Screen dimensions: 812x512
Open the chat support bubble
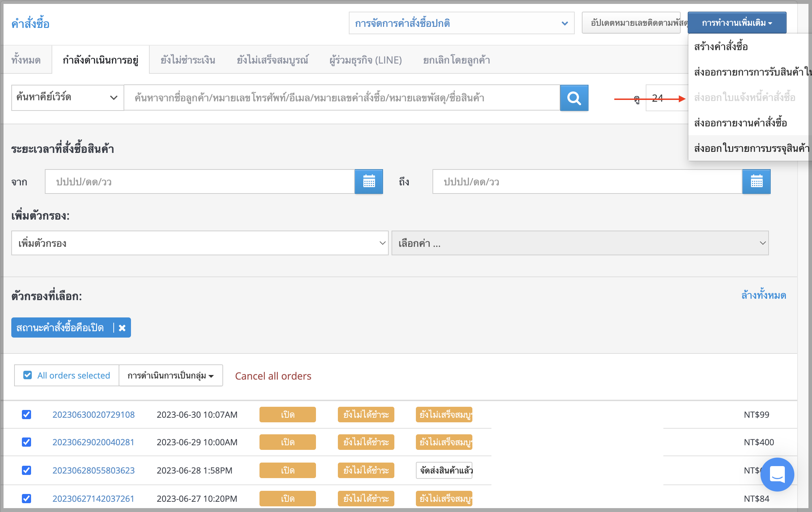pyautogui.click(x=777, y=475)
